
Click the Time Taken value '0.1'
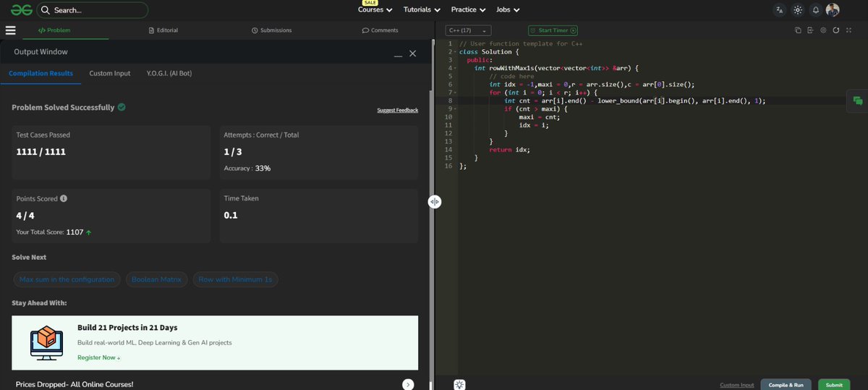231,215
